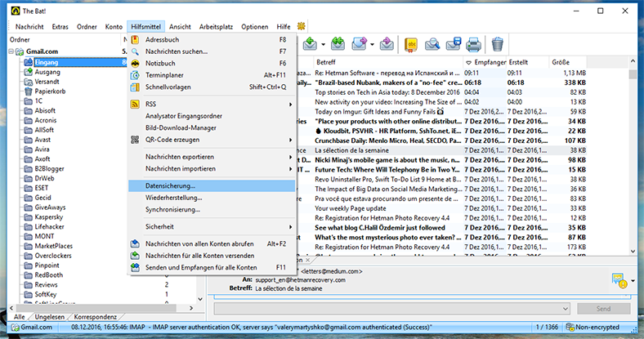Click the Nachrichten suchen magnifier menu icon
This screenshot has width=644, height=339.
pyautogui.click(x=135, y=51)
